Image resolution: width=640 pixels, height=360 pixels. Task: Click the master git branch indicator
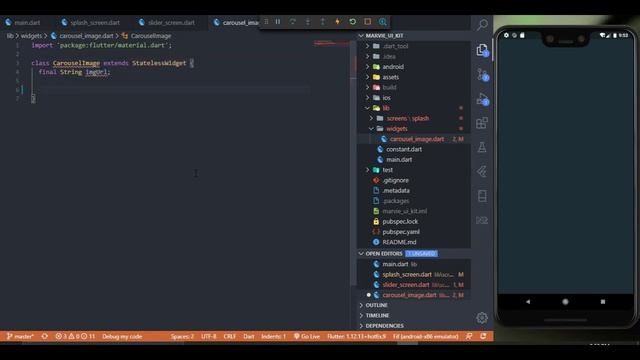[x=20, y=336]
